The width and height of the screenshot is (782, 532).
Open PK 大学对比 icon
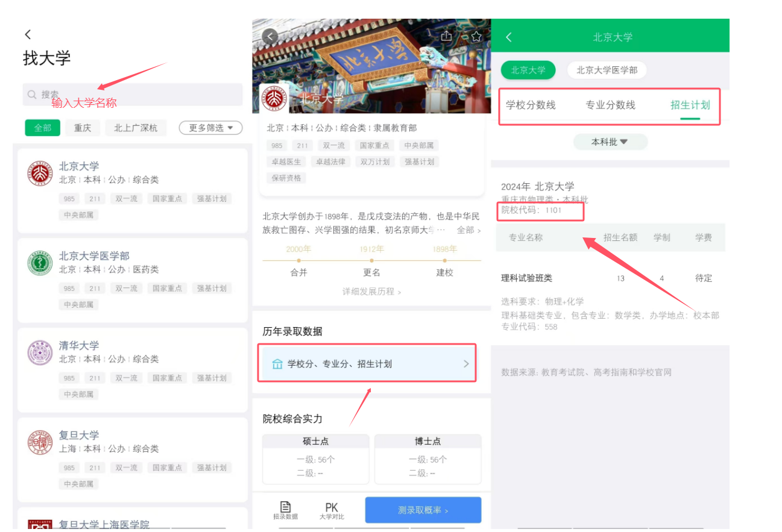332,510
